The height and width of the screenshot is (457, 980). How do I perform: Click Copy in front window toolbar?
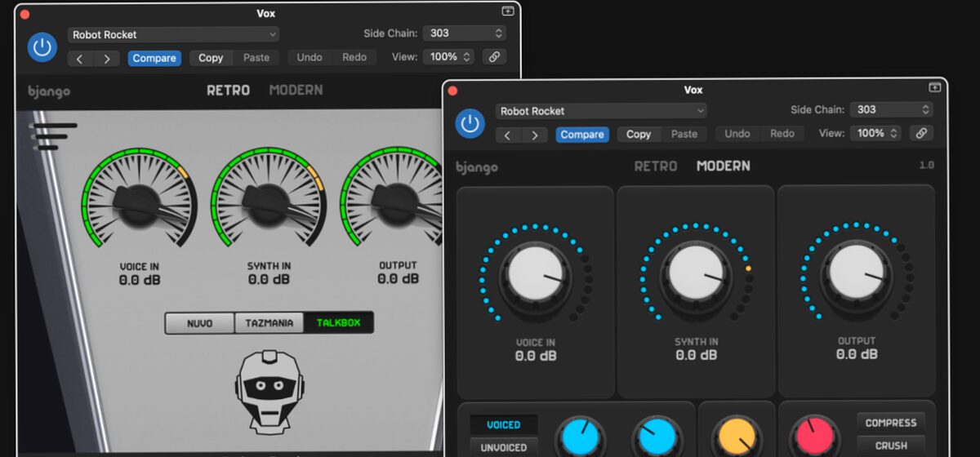click(x=639, y=135)
